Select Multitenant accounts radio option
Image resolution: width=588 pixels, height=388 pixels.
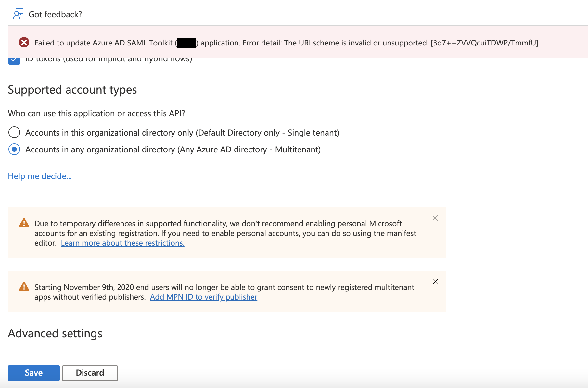pyautogui.click(x=14, y=149)
